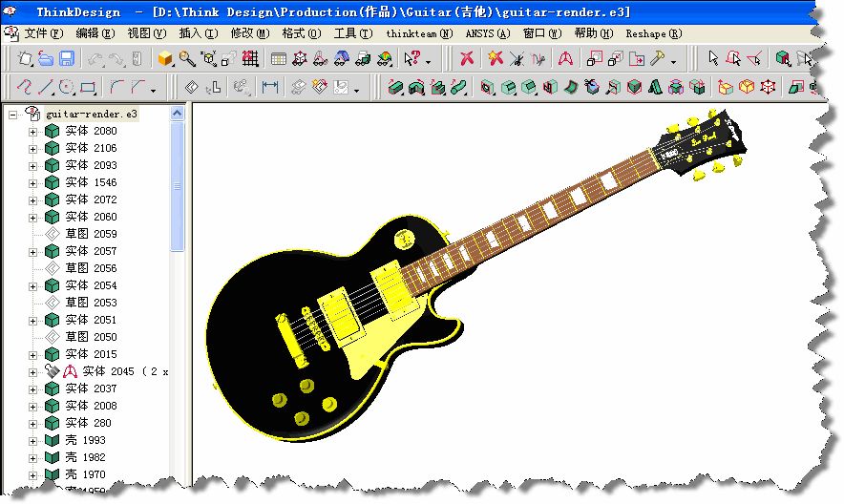Open dropdown arrow after the chamfer tool

point(154,91)
